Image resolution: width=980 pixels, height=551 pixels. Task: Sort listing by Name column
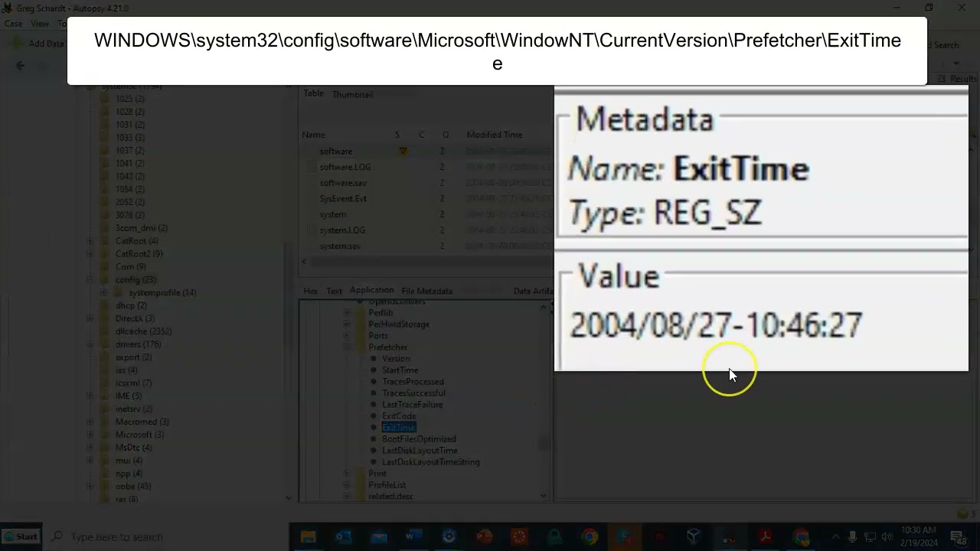(x=314, y=135)
